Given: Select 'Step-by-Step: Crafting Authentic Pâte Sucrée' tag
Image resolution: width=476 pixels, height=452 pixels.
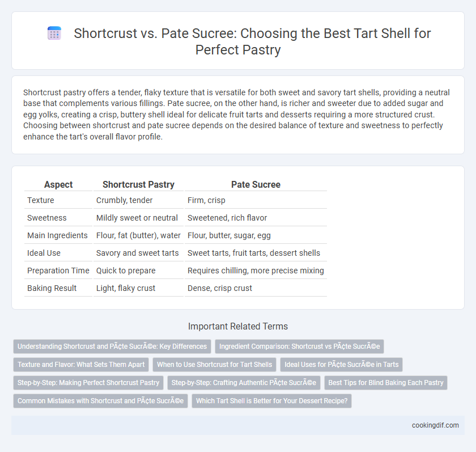Looking at the screenshot, I should 244,383.
